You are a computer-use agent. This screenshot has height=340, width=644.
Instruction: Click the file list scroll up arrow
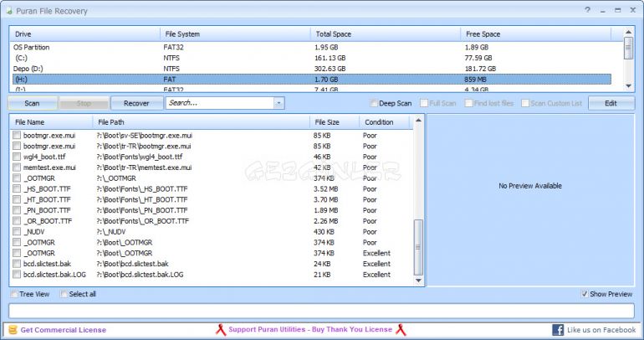[x=418, y=121]
